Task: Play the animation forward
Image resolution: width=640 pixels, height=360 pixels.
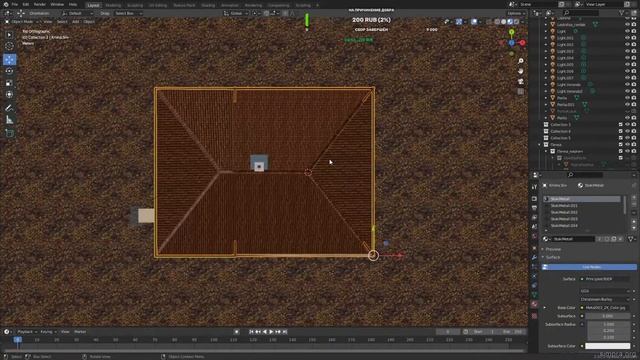Action: pyautogui.click(x=271, y=332)
